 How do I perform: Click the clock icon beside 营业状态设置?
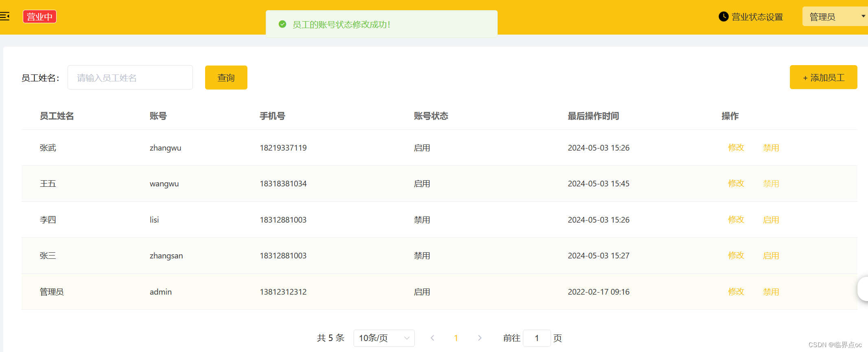723,17
